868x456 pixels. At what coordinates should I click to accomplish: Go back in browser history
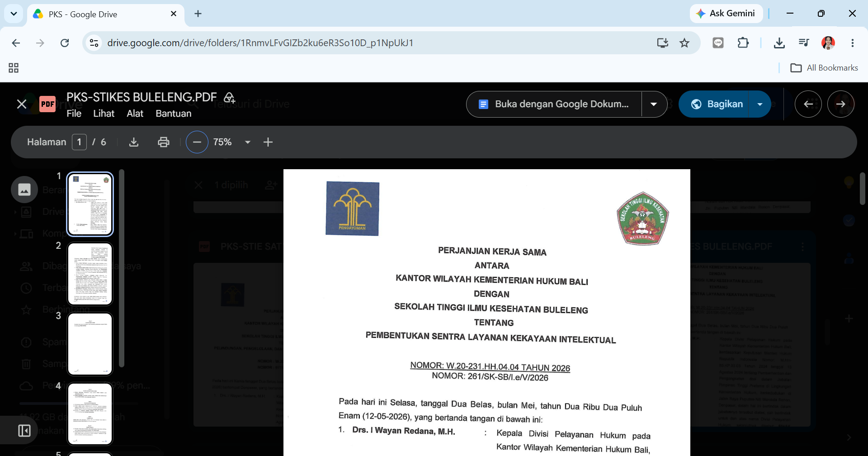point(16,43)
